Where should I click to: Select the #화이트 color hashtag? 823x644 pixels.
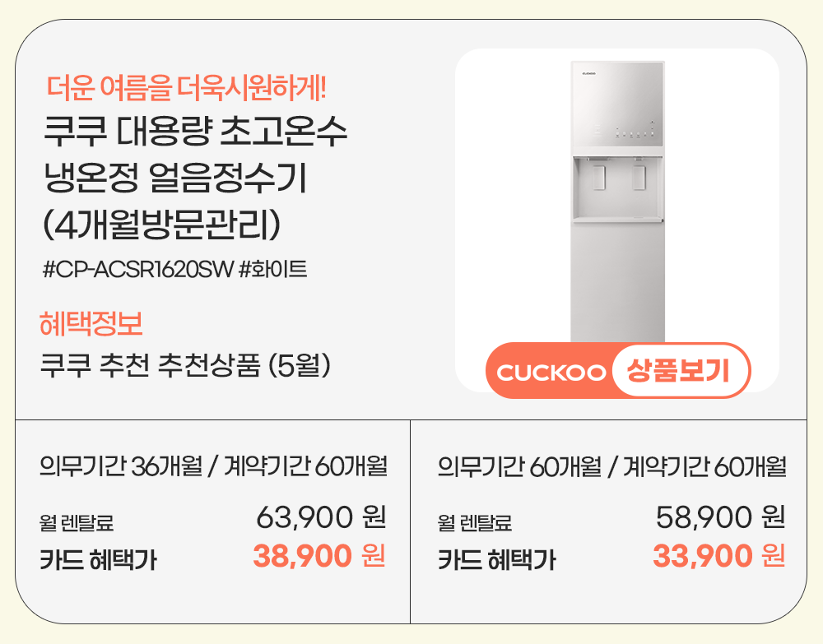[272, 269]
